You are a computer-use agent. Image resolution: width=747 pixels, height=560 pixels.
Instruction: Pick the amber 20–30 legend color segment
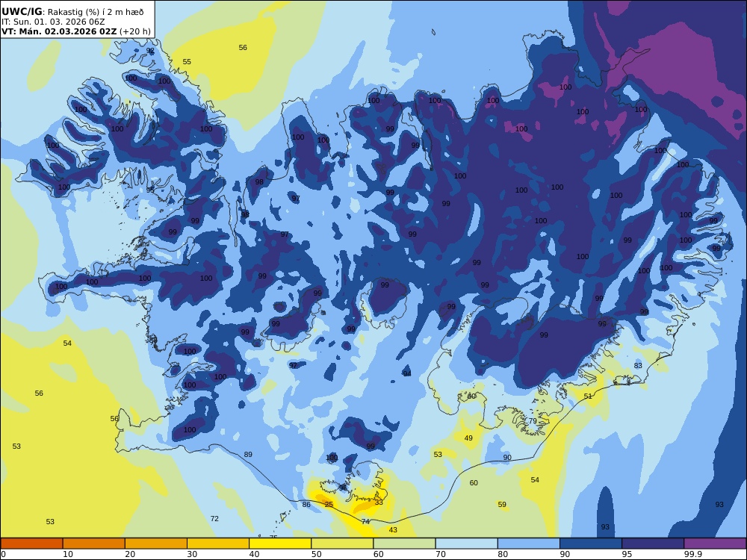[x=156, y=544]
